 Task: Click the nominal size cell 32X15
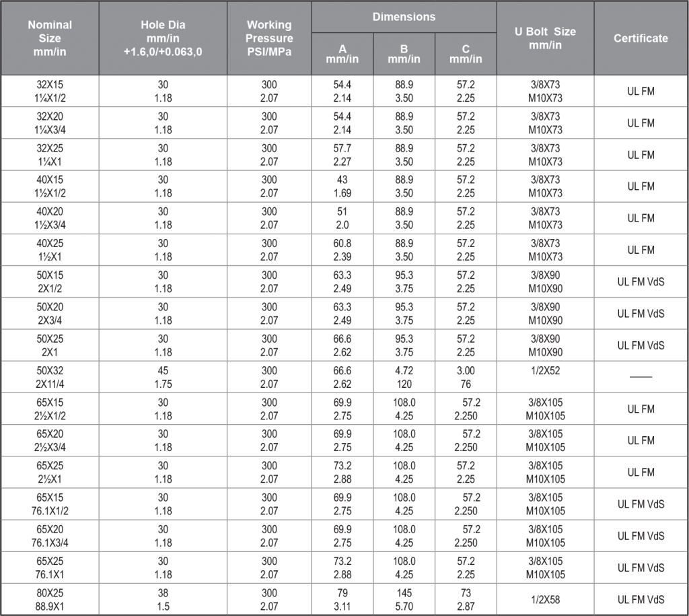(50, 91)
